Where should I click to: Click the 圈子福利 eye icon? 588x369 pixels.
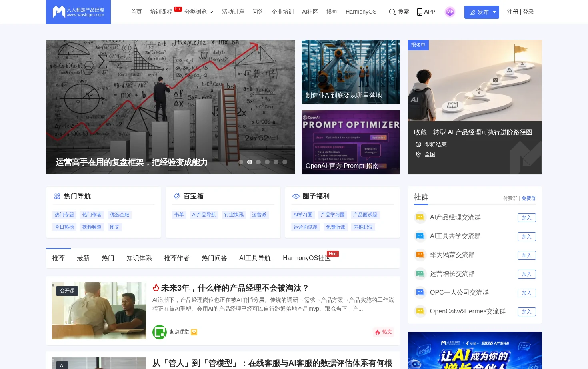pyautogui.click(x=296, y=196)
